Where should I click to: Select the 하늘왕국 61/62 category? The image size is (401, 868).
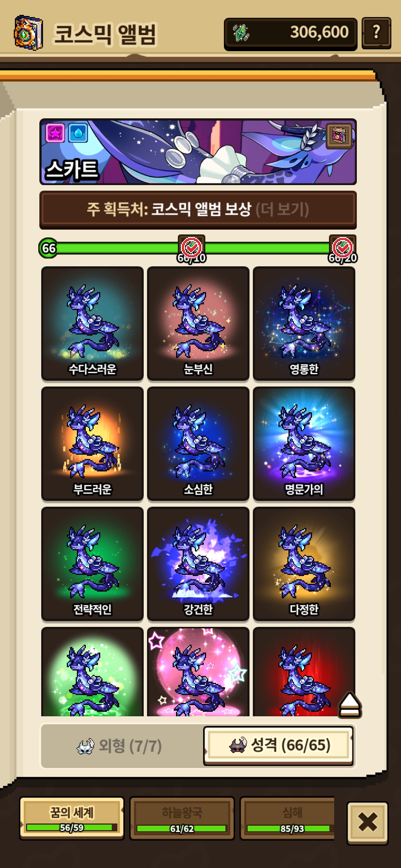(x=182, y=818)
